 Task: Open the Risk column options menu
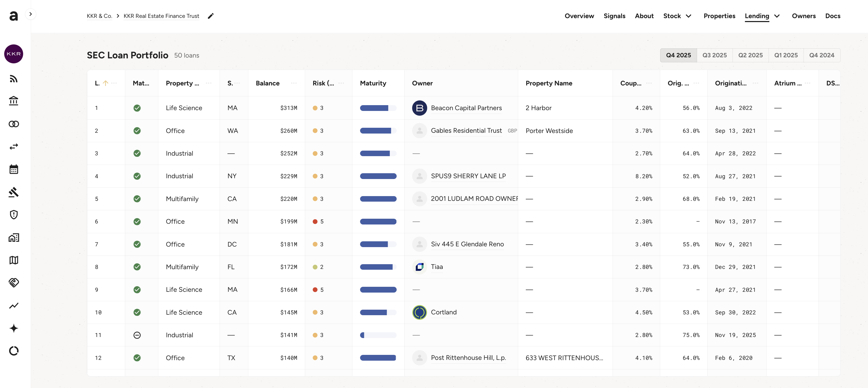pyautogui.click(x=341, y=83)
